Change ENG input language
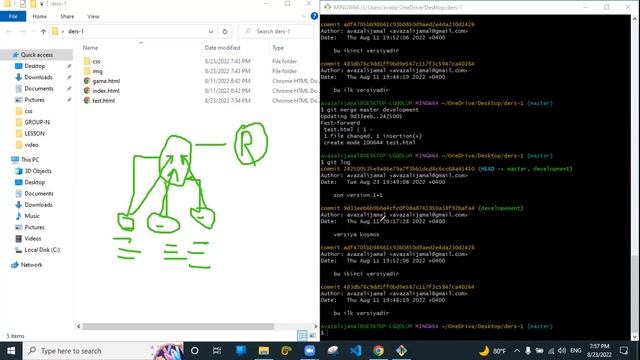This screenshot has height=360, width=640. (x=576, y=351)
